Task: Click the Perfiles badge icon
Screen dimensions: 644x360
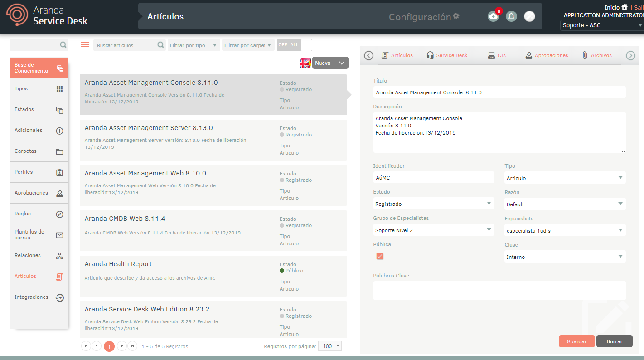Action: (x=59, y=172)
